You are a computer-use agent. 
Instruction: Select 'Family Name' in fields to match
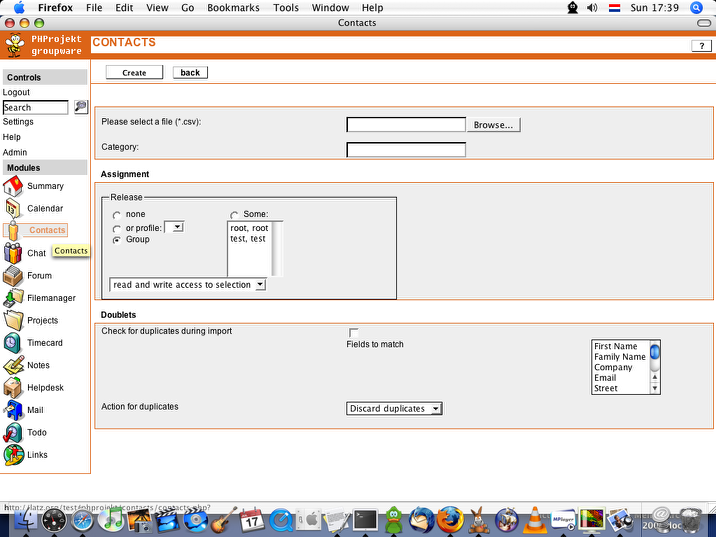(620, 357)
